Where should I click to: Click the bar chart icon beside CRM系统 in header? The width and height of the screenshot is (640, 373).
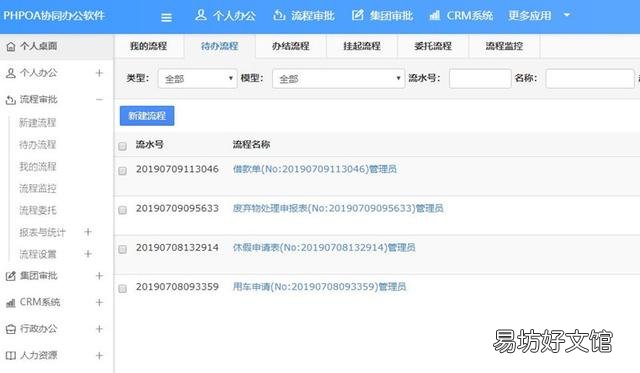click(435, 16)
